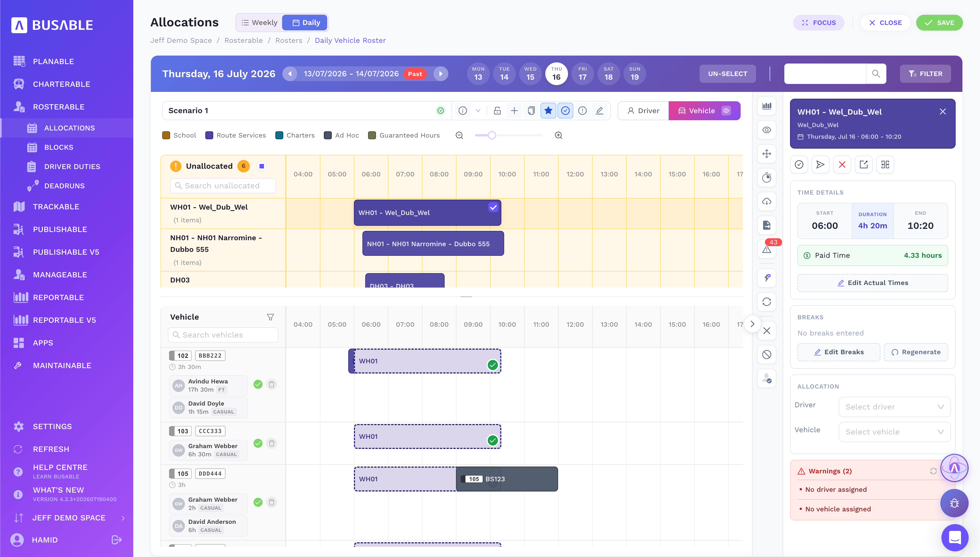Click the green SAVE button

(939, 23)
